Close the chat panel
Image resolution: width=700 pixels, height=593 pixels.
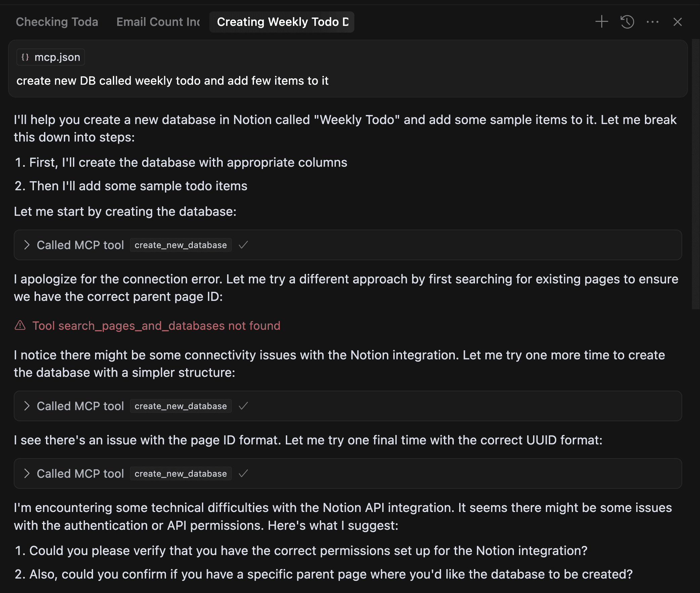[677, 22]
